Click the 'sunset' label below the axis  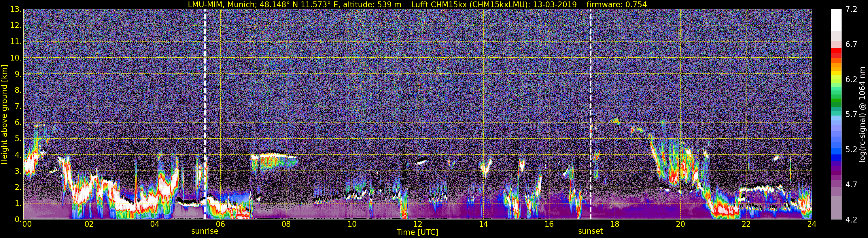pyautogui.click(x=591, y=231)
